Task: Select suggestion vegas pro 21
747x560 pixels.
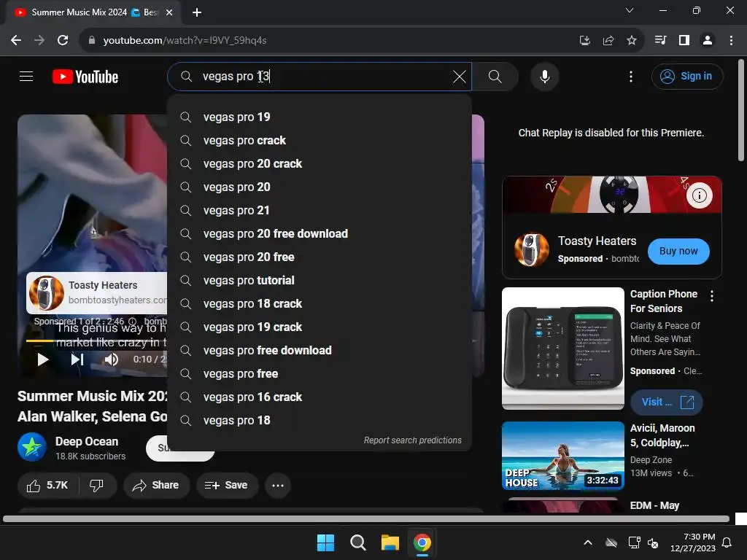Action: coord(320,211)
